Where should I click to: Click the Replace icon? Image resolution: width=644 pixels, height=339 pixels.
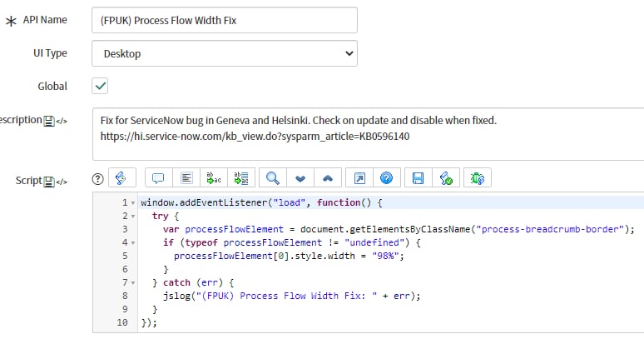(x=214, y=178)
